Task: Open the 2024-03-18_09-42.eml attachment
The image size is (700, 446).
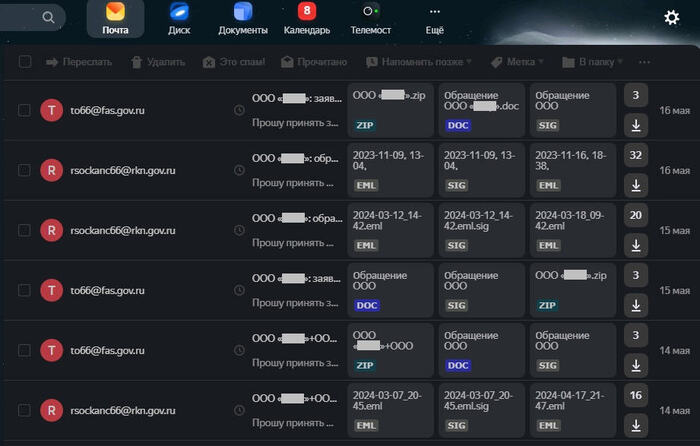Action: coord(573,230)
